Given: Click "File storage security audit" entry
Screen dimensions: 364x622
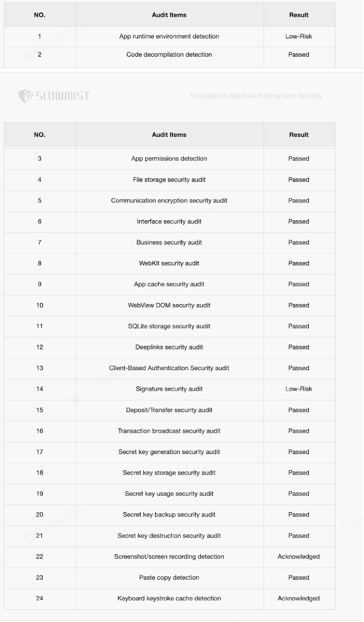Looking at the screenshot, I should tap(169, 180).
